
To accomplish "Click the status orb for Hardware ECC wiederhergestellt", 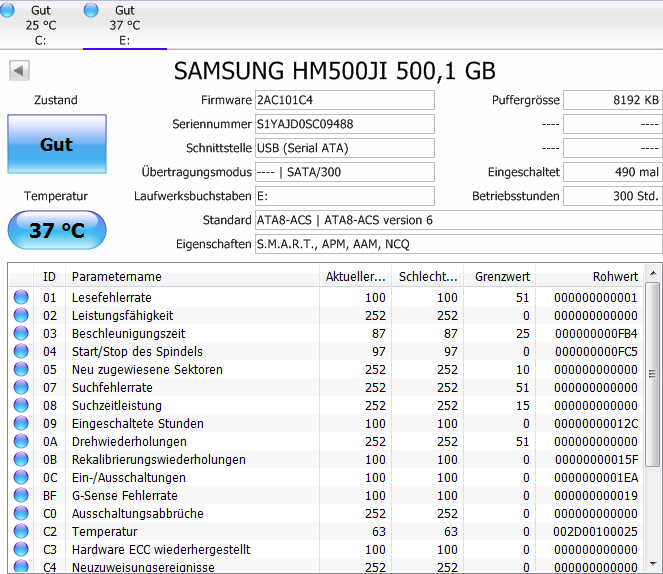I will 21,549.
